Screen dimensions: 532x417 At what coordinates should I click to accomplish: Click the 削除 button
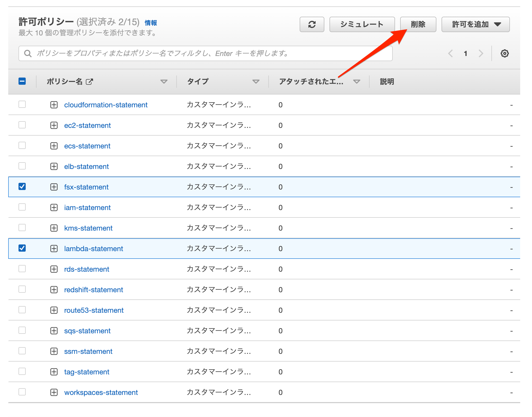click(418, 24)
